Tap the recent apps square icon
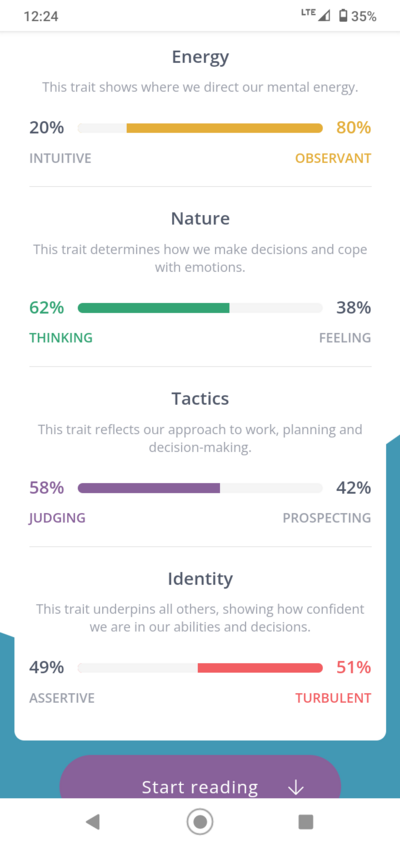 click(306, 822)
